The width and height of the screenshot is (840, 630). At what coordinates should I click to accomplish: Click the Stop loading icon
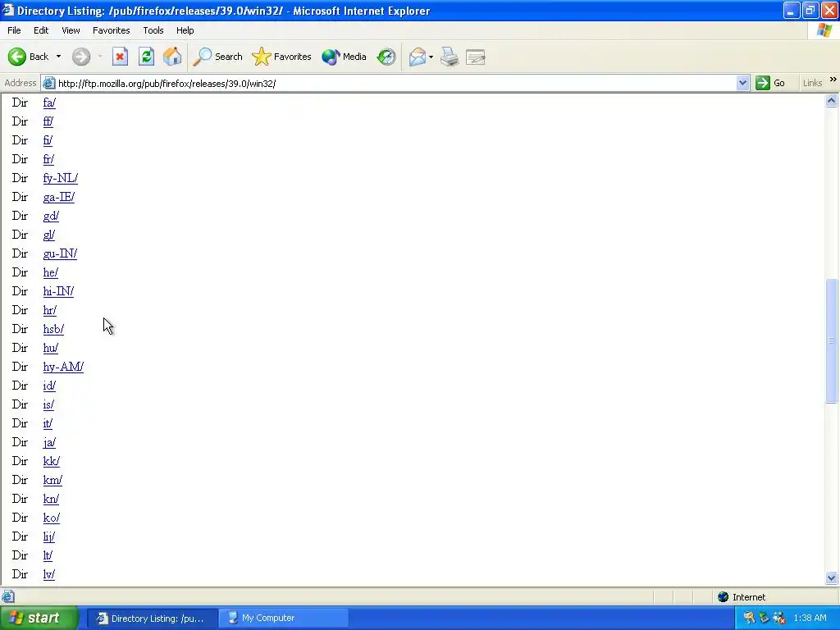click(x=120, y=57)
